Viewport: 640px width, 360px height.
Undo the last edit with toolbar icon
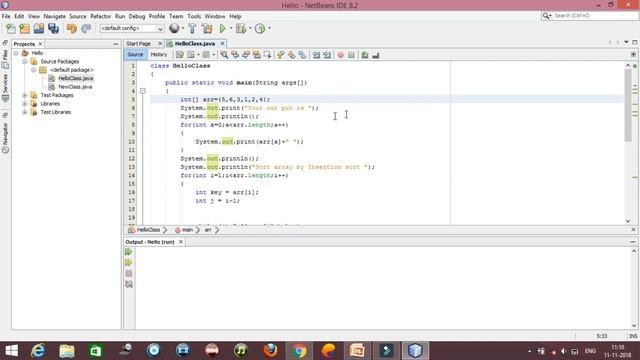coord(72,29)
